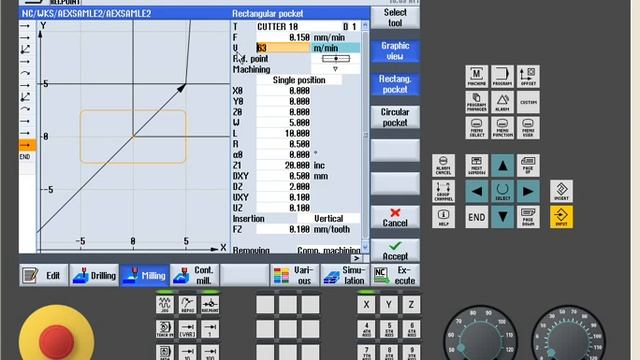
Task: Select the [VAR] increment key
Action: pos(187,329)
